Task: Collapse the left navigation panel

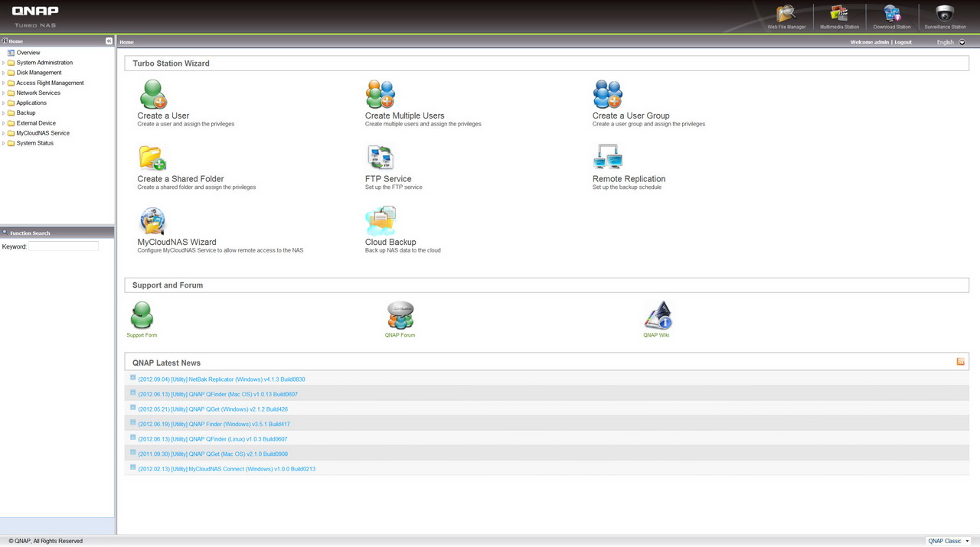Action: pos(109,41)
